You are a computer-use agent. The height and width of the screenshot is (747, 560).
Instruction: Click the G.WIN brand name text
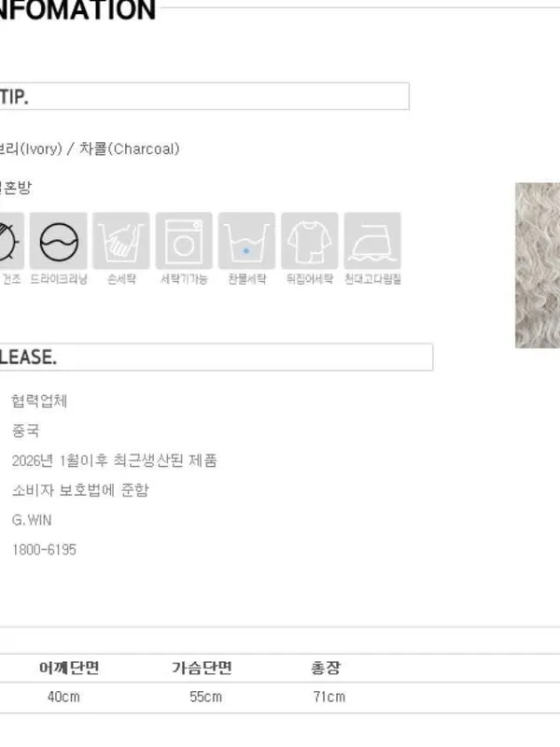tap(32, 520)
